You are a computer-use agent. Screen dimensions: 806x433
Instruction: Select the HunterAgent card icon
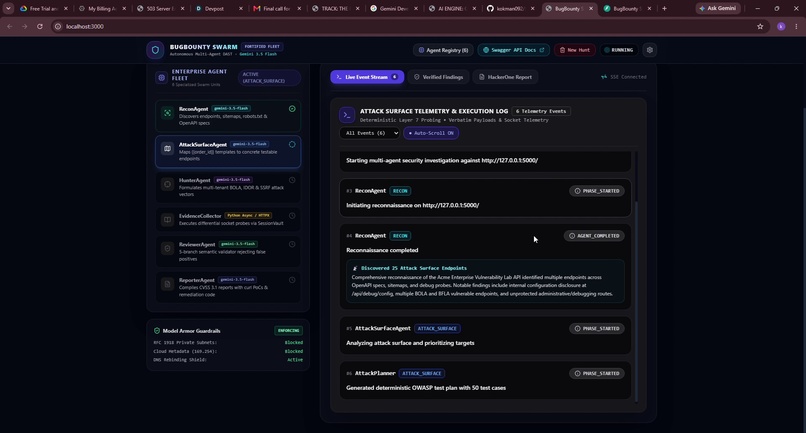(x=167, y=184)
